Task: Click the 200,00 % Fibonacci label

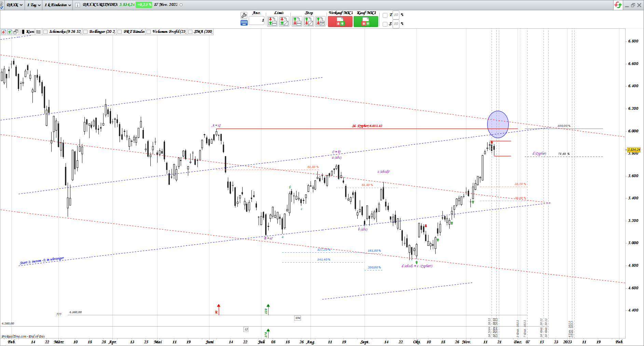Action: 374,267
